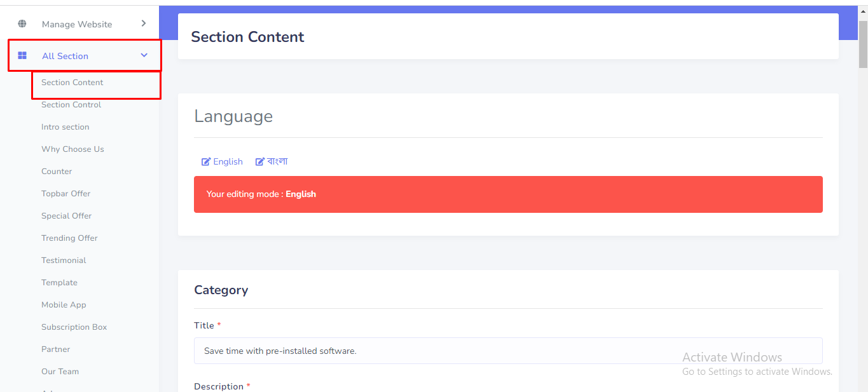
Task: Open Special Offer section
Action: point(67,216)
